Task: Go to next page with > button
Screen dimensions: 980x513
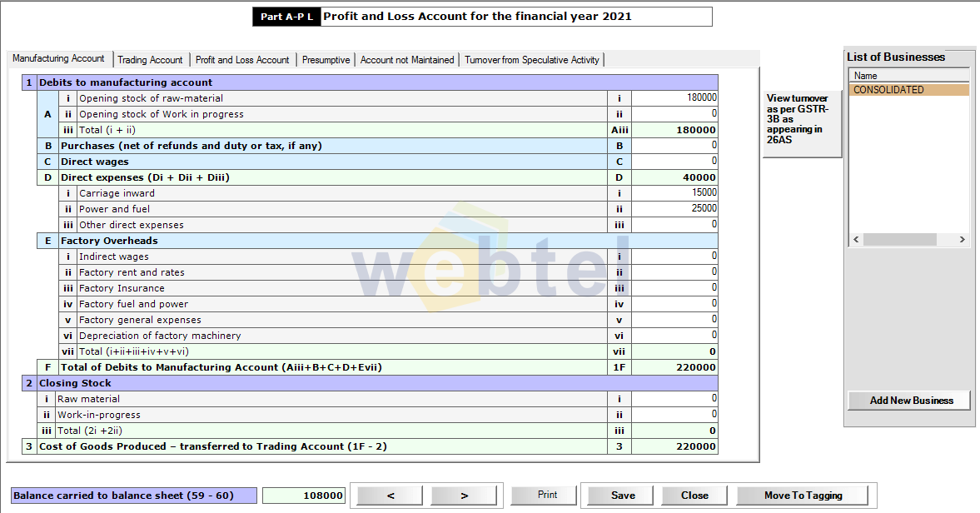Action: (464, 496)
